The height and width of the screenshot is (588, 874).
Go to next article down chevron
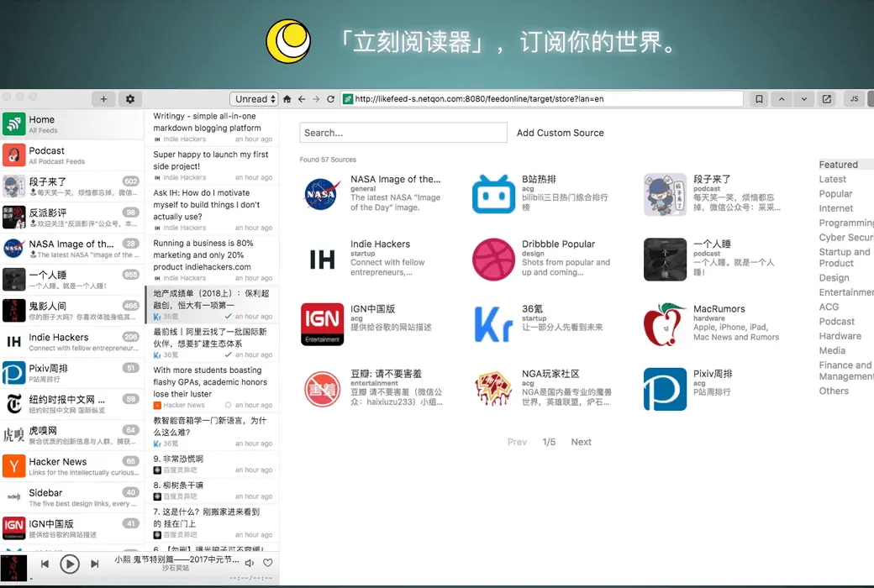coord(803,98)
